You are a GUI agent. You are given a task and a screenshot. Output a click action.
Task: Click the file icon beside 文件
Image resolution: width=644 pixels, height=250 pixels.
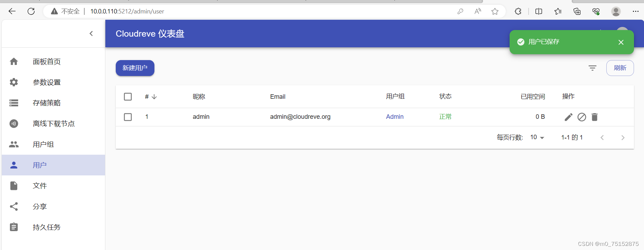(14, 186)
